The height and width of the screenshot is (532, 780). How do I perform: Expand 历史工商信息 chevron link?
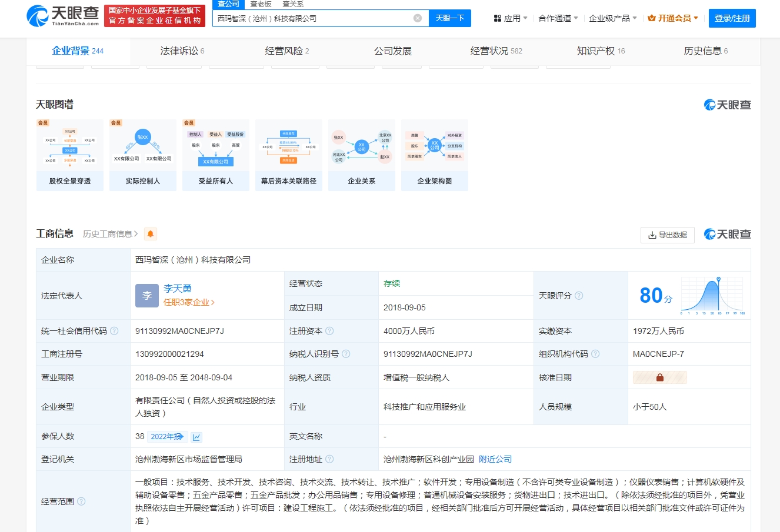click(x=111, y=234)
